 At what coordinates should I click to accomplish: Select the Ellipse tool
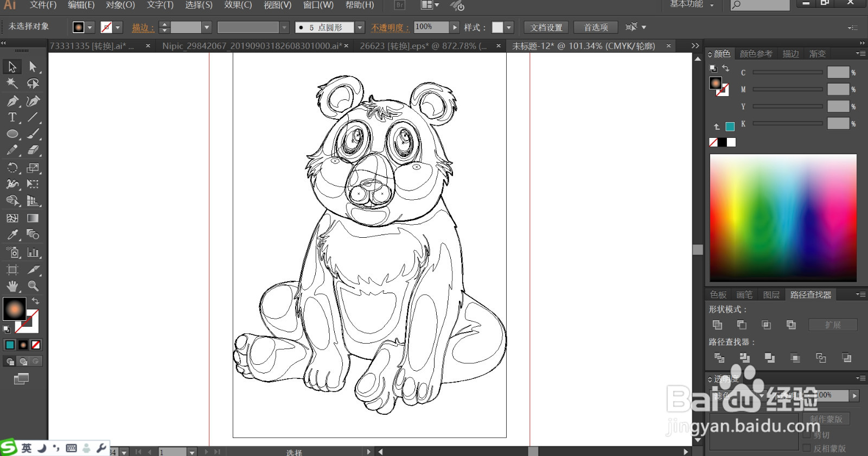pos(12,134)
